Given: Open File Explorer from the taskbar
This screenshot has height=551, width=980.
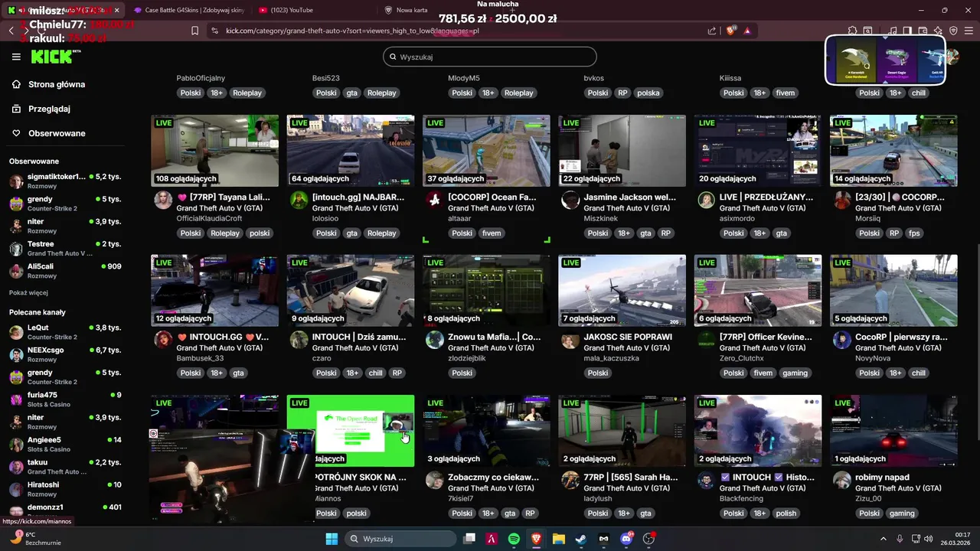Looking at the screenshot, I should click(559, 539).
